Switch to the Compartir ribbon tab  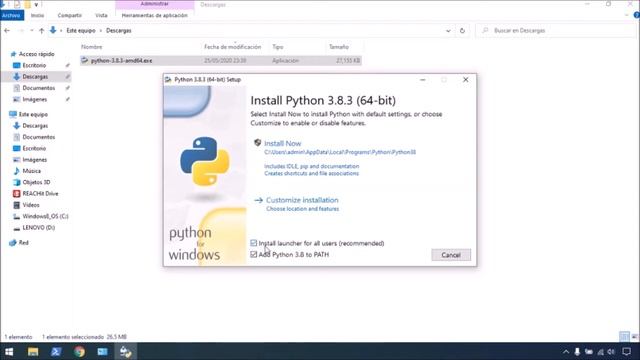tap(69, 15)
